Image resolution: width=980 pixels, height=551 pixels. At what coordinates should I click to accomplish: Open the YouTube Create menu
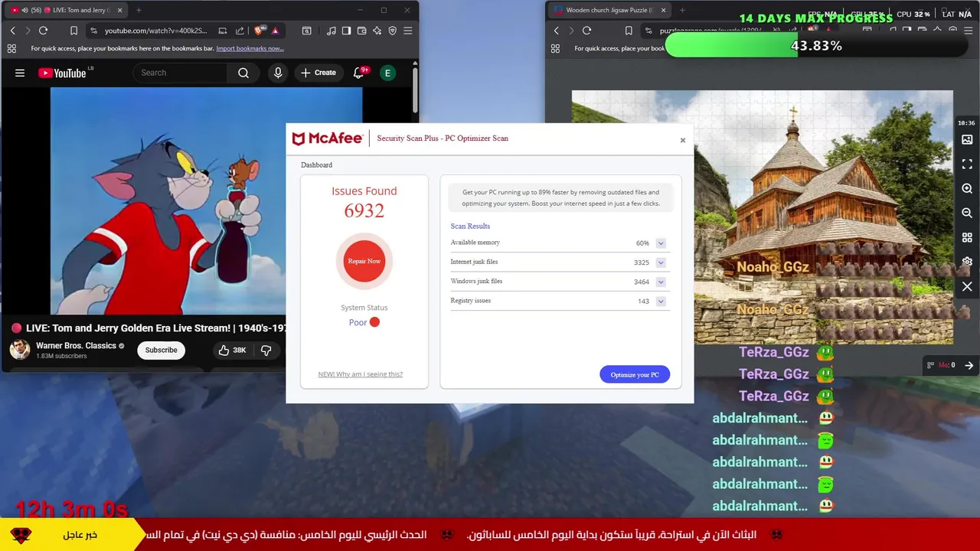(318, 73)
